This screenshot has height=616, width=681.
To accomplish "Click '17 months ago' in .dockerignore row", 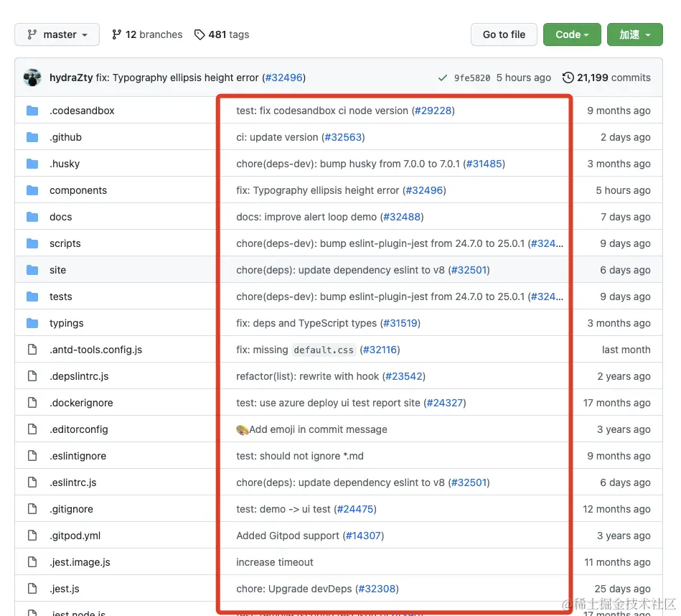I will (x=616, y=403).
